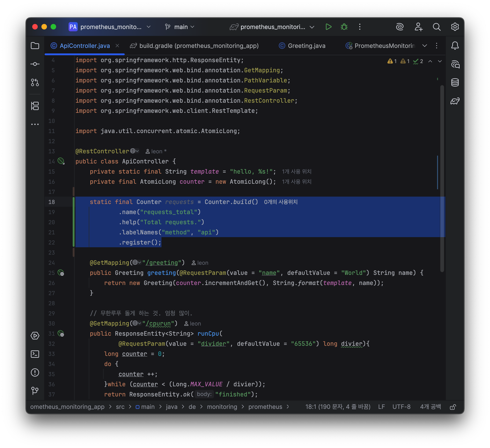Open the Problems tool window icon

coord(35,372)
